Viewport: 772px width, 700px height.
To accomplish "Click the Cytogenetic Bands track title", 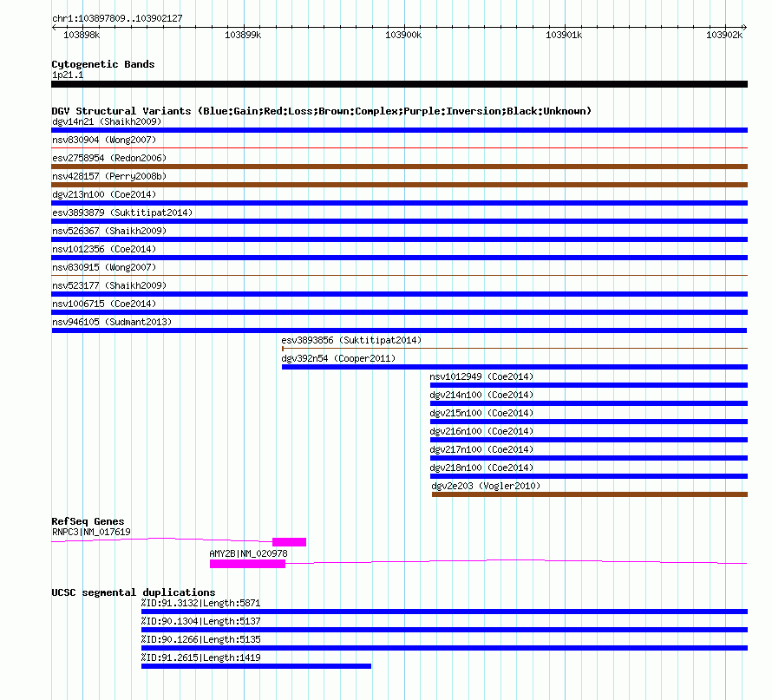I will coord(103,64).
